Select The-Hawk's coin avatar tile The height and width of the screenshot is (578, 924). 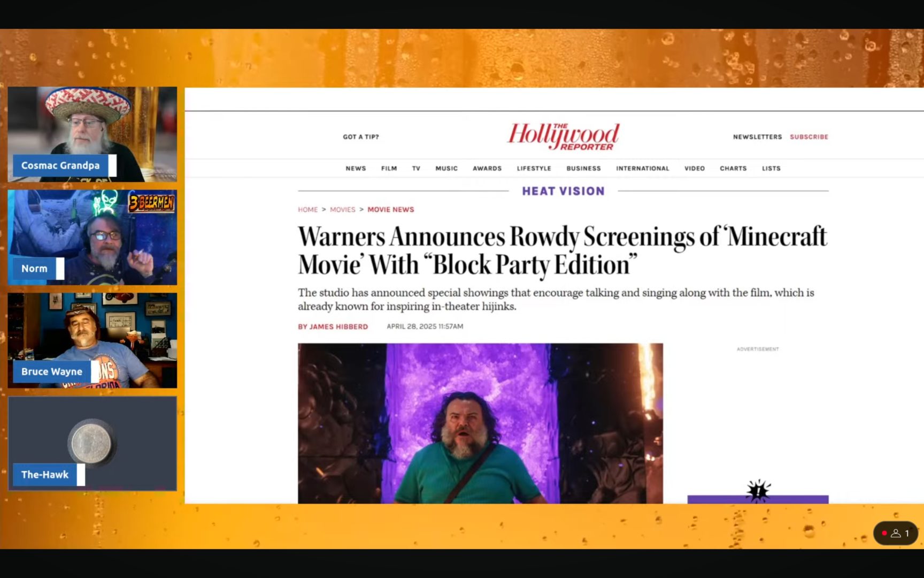pyautogui.click(x=92, y=444)
